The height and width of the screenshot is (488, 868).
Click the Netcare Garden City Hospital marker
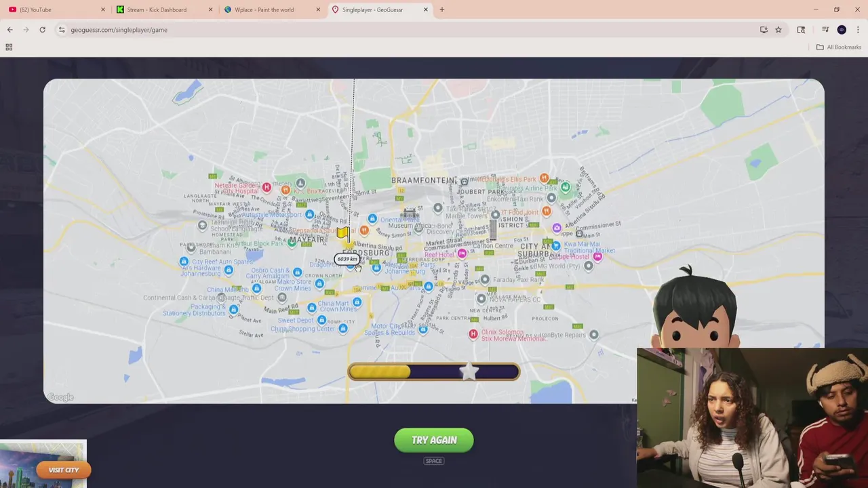pyautogui.click(x=267, y=187)
